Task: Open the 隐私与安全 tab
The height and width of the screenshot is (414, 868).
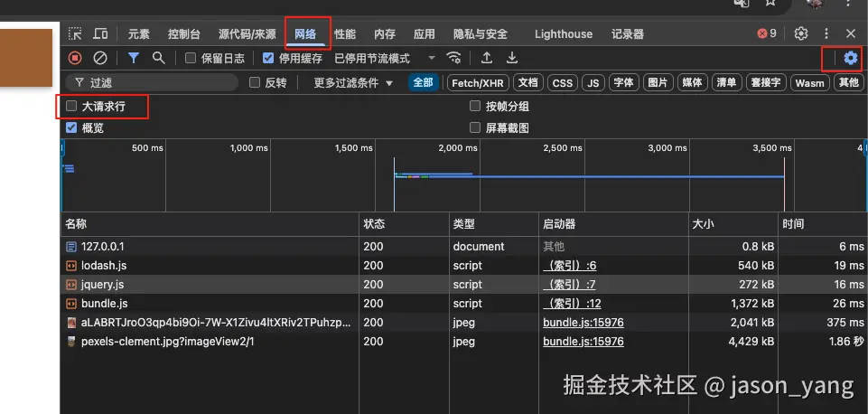Action: (480, 33)
